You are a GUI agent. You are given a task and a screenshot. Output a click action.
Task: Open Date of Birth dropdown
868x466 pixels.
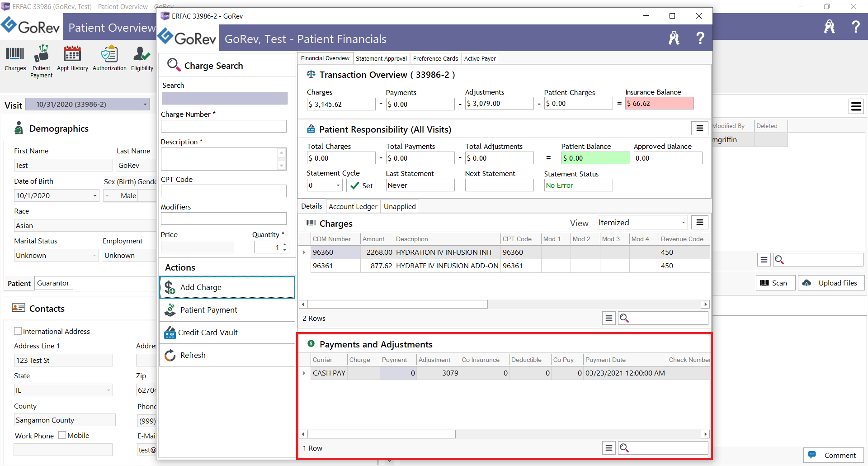(95, 196)
